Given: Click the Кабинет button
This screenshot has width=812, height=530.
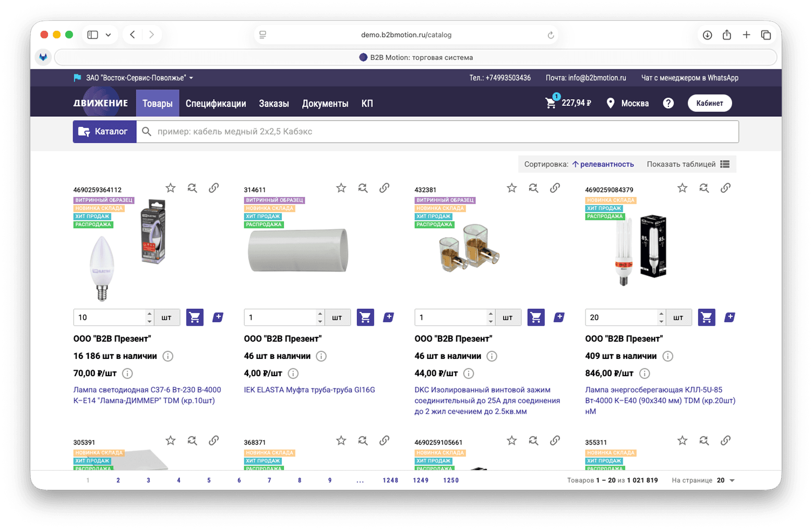Looking at the screenshot, I should point(710,103).
